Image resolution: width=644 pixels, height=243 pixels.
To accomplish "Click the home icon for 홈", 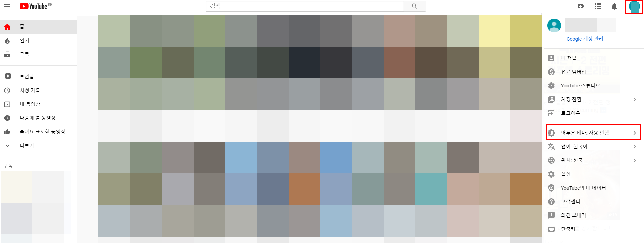I will (x=7, y=27).
